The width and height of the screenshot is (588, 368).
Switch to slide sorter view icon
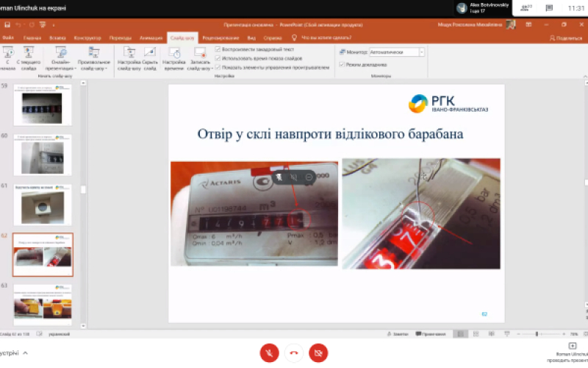(476, 334)
